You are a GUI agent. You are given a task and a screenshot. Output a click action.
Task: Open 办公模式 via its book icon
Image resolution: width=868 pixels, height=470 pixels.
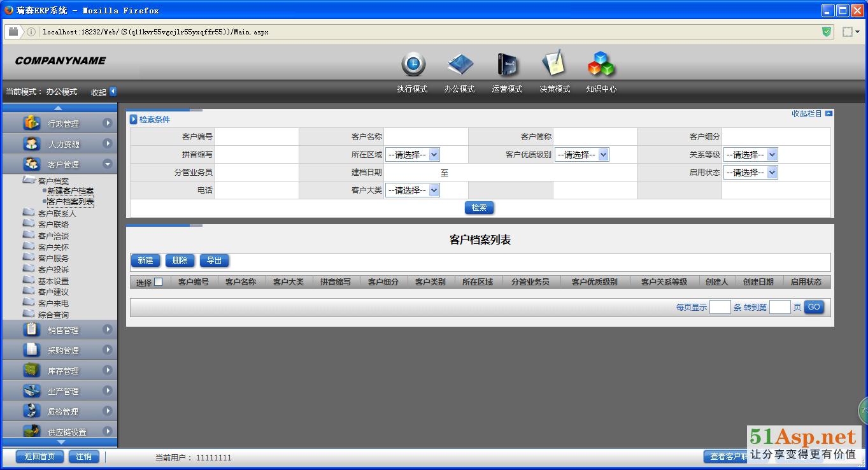[460, 64]
